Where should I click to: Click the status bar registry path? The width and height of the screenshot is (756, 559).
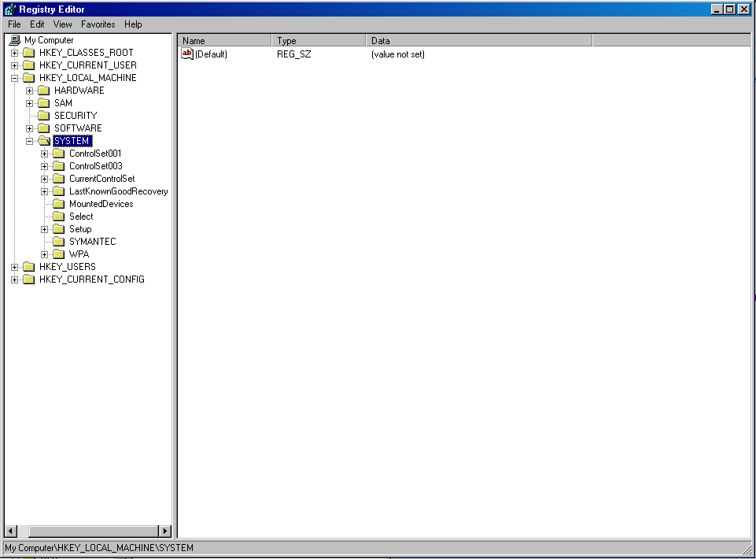coord(99,548)
